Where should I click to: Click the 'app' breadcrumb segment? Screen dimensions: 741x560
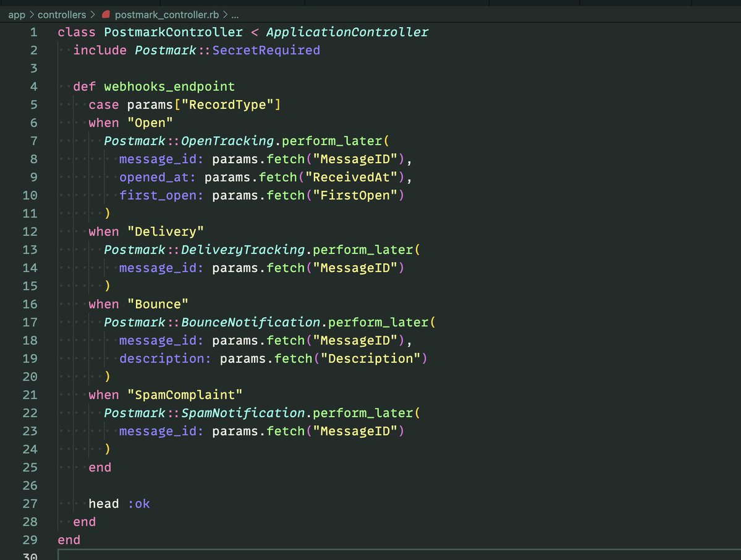17,15
